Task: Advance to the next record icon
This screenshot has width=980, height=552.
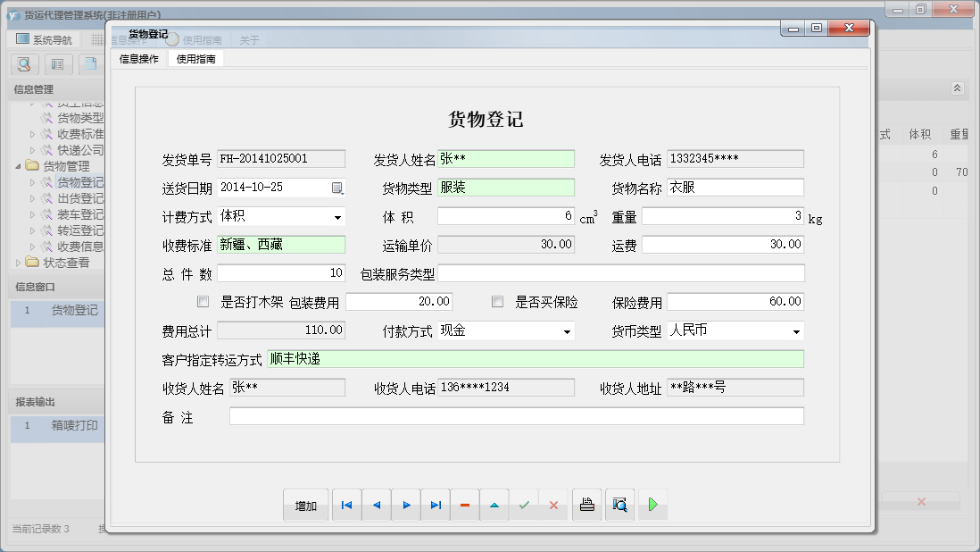Action: click(406, 505)
